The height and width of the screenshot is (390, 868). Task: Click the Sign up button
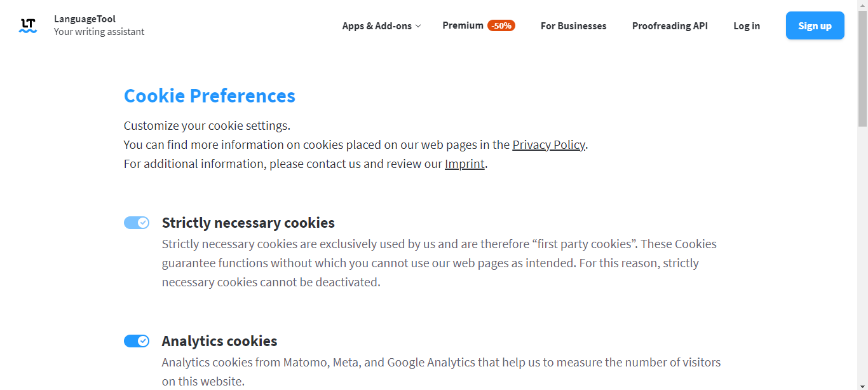click(815, 25)
